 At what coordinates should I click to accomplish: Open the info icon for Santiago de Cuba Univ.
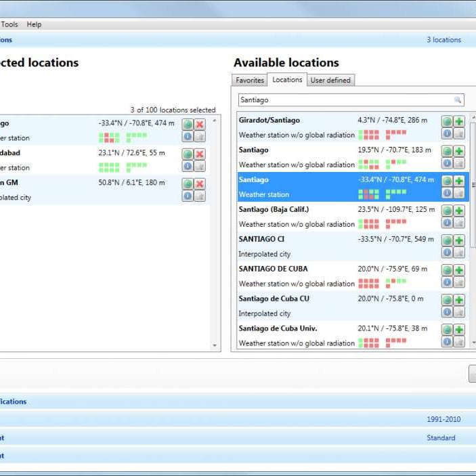447,342
